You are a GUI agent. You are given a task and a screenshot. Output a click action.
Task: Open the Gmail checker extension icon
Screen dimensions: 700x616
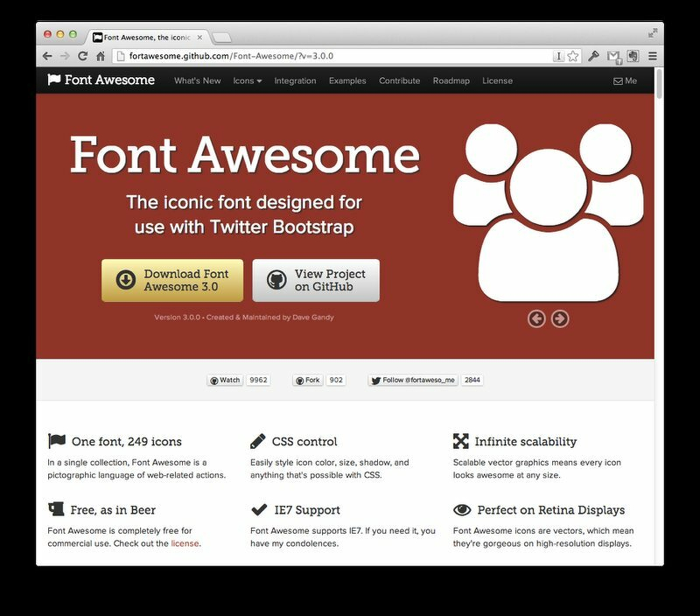coord(613,56)
